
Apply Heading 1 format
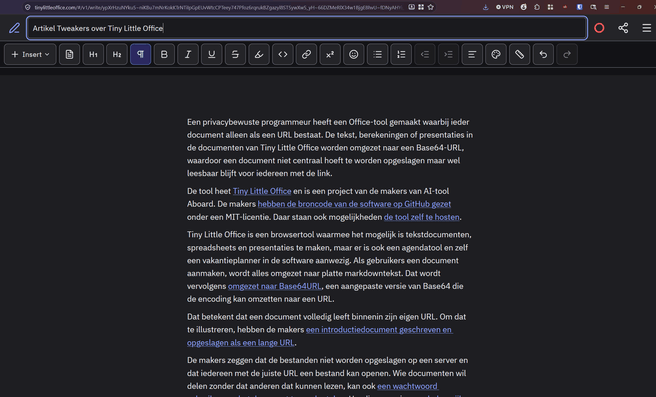click(x=93, y=54)
